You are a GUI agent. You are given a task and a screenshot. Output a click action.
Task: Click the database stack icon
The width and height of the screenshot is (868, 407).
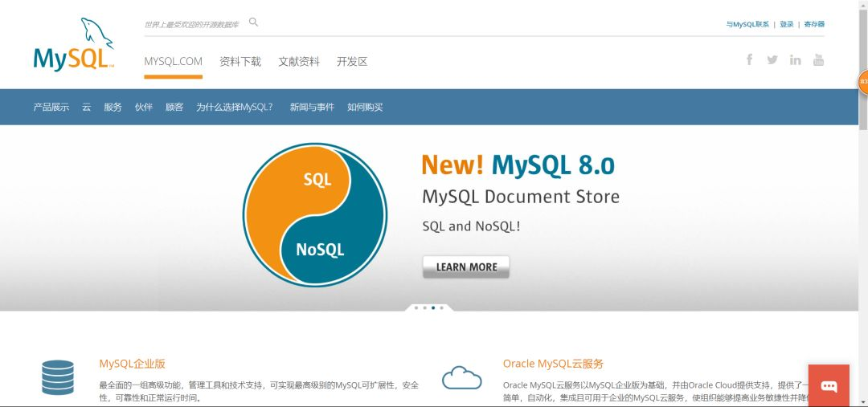tap(58, 377)
